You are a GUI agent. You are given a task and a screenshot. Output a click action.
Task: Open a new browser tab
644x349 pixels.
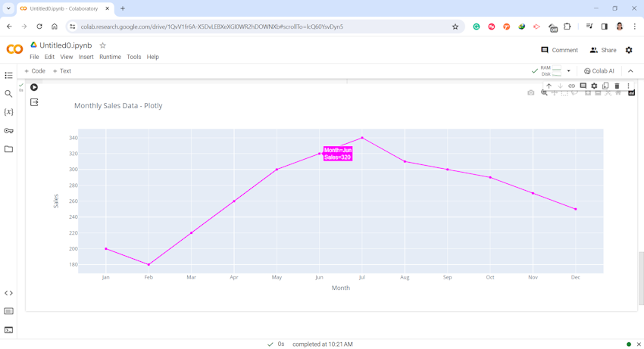point(123,8)
